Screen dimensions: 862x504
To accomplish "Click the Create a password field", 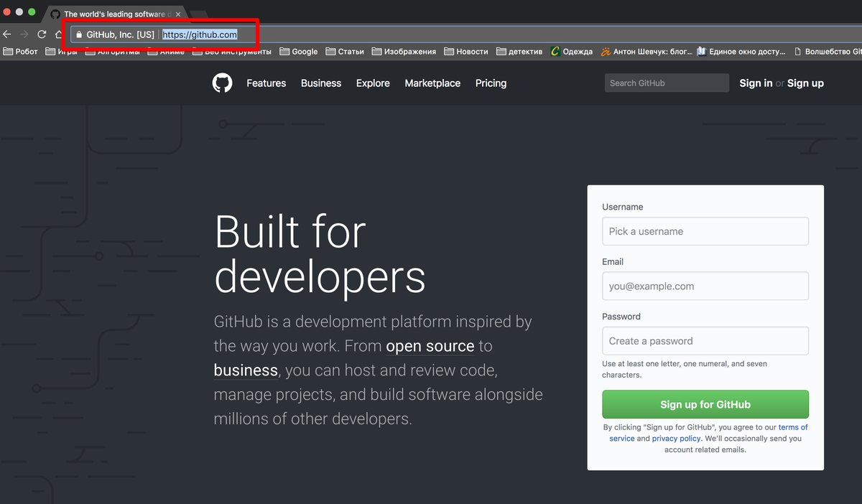I will coord(705,341).
